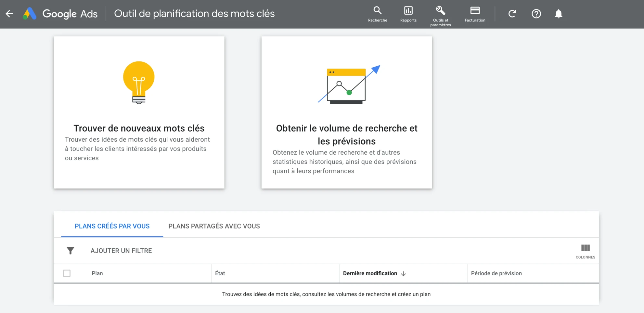Open the COLONNES columns icon

(585, 250)
